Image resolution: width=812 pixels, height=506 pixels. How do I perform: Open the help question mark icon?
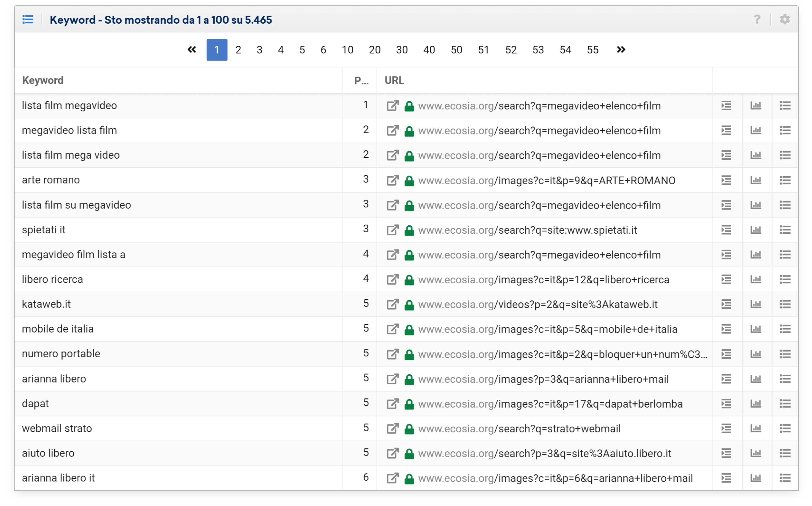[757, 19]
